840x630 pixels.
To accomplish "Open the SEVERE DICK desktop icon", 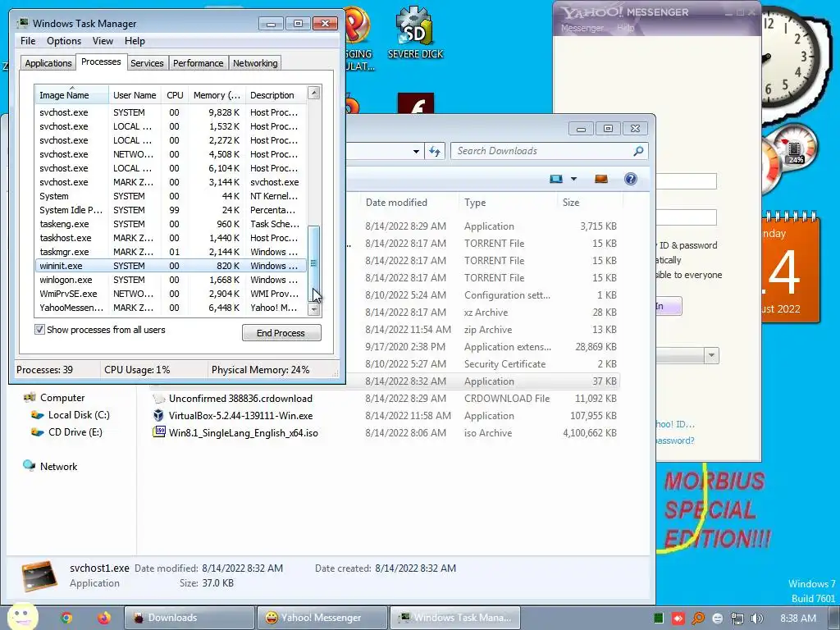I will point(415,32).
